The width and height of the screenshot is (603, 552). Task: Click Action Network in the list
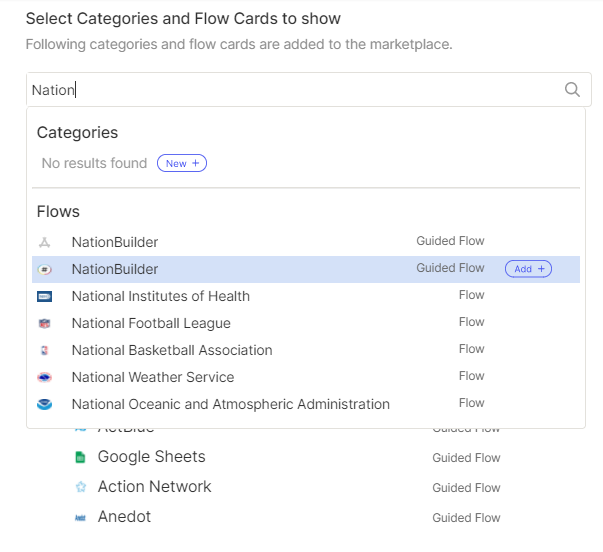155,487
